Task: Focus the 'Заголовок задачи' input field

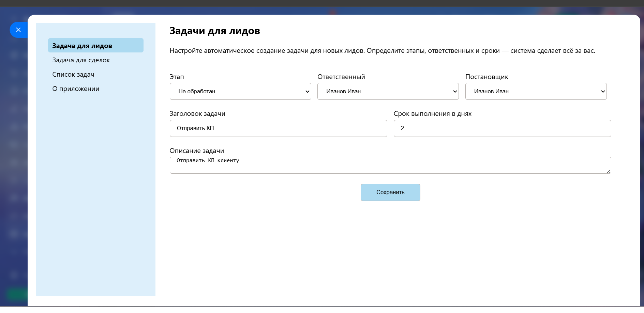Action: (x=278, y=128)
